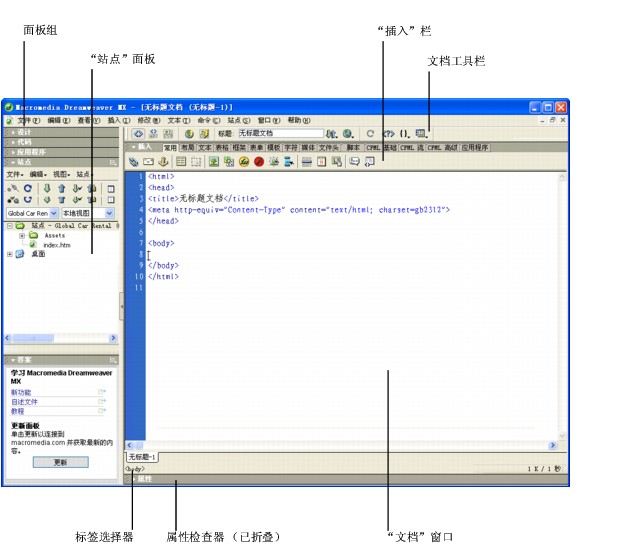Click the Draw Layer icon
624x552 pixels.
click(195, 162)
